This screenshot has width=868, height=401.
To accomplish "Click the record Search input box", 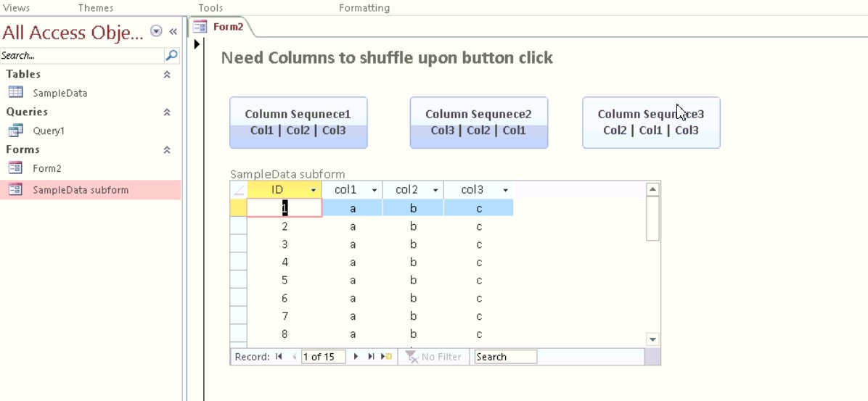I will click(505, 357).
